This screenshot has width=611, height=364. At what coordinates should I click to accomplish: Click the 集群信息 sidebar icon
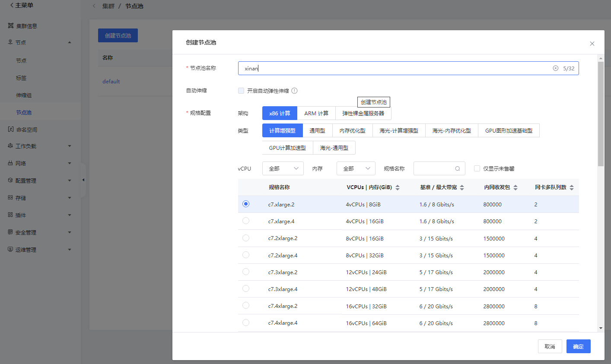(x=11, y=26)
